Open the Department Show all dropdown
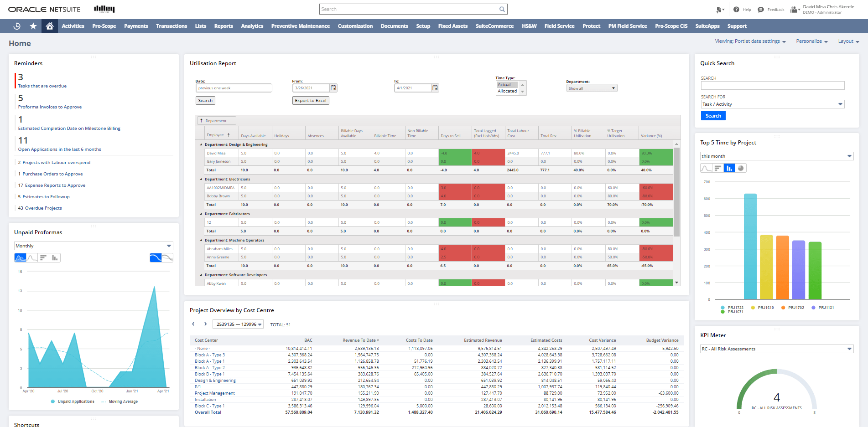The height and width of the screenshot is (427, 868). coord(591,87)
